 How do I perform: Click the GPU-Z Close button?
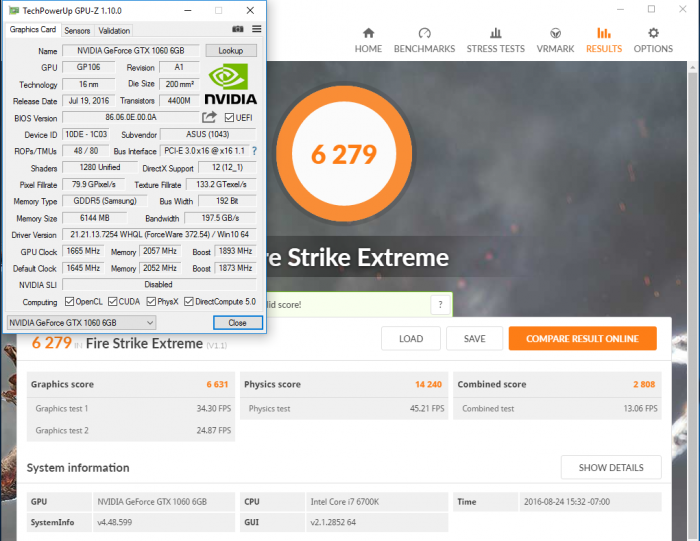pos(238,323)
